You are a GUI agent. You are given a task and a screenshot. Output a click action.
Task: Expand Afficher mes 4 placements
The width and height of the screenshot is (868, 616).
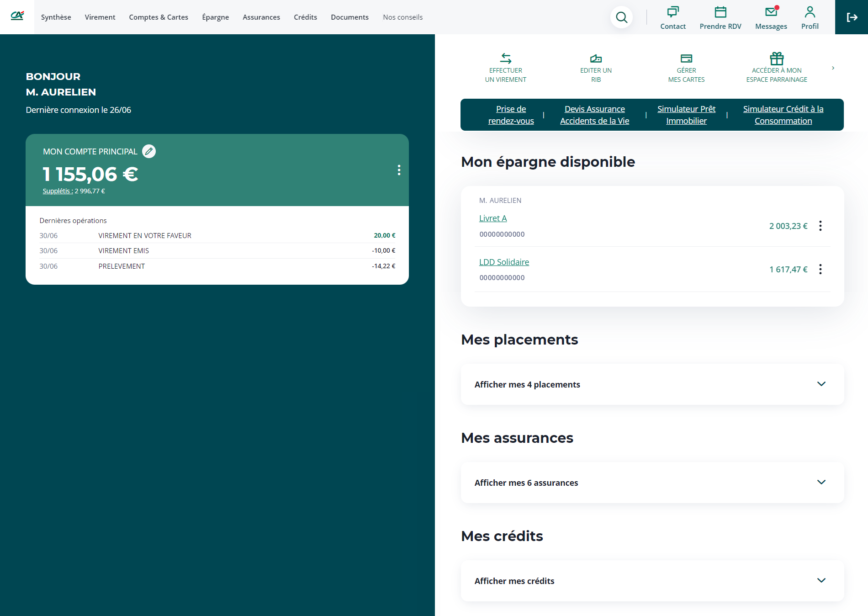[x=821, y=384]
